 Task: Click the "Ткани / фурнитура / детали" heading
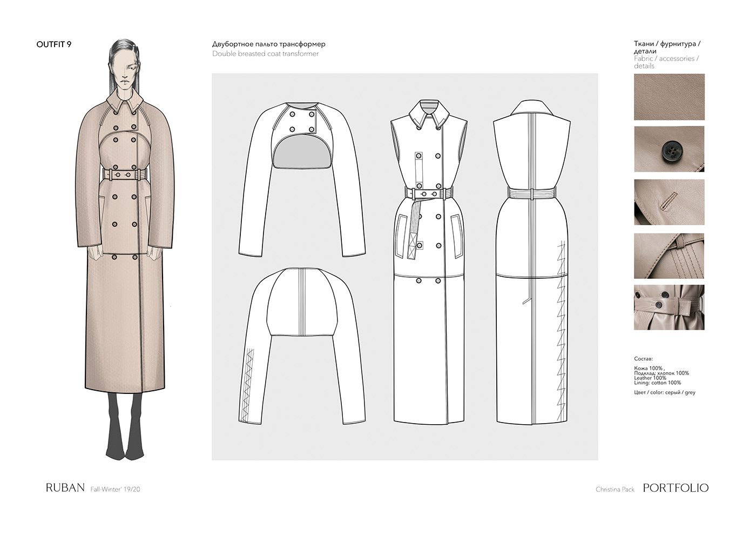click(667, 47)
